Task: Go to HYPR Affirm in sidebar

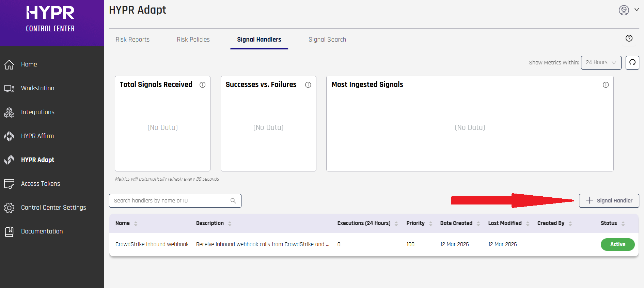Action: click(x=37, y=136)
